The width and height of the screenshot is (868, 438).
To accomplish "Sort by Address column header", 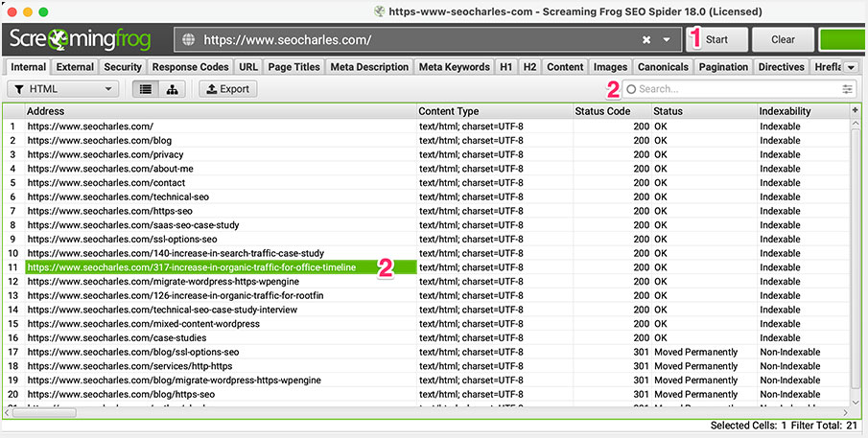I will coord(221,111).
